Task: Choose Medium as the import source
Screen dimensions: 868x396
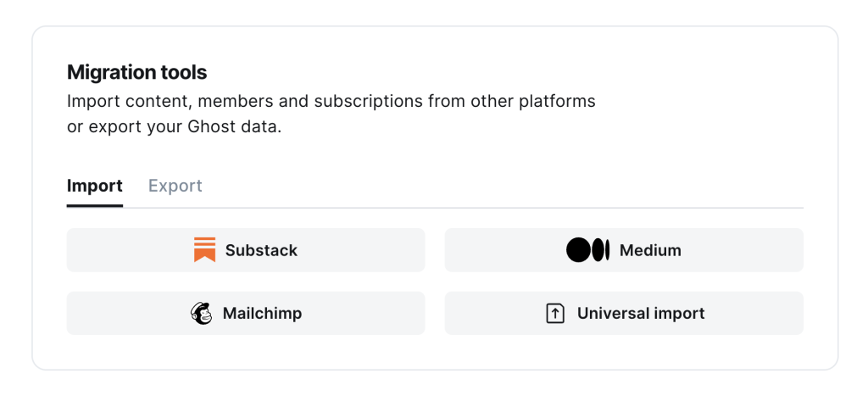Action: coord(624,250)
